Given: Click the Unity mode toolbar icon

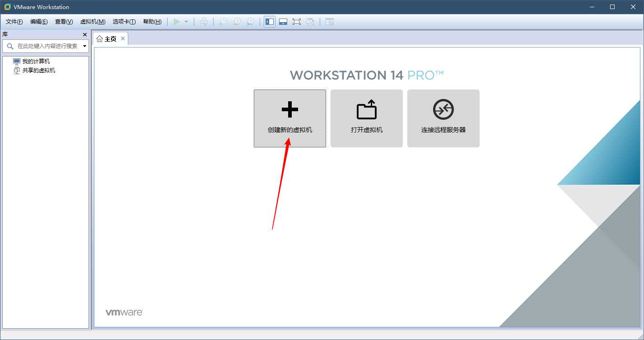Looking at the screenshot, I should pos(310,22).
